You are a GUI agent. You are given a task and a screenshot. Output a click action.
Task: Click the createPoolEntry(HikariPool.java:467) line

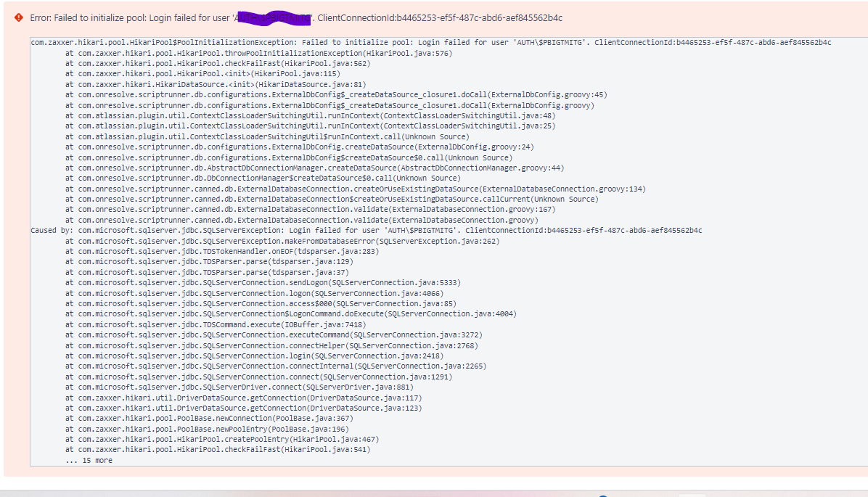(222, 440)
